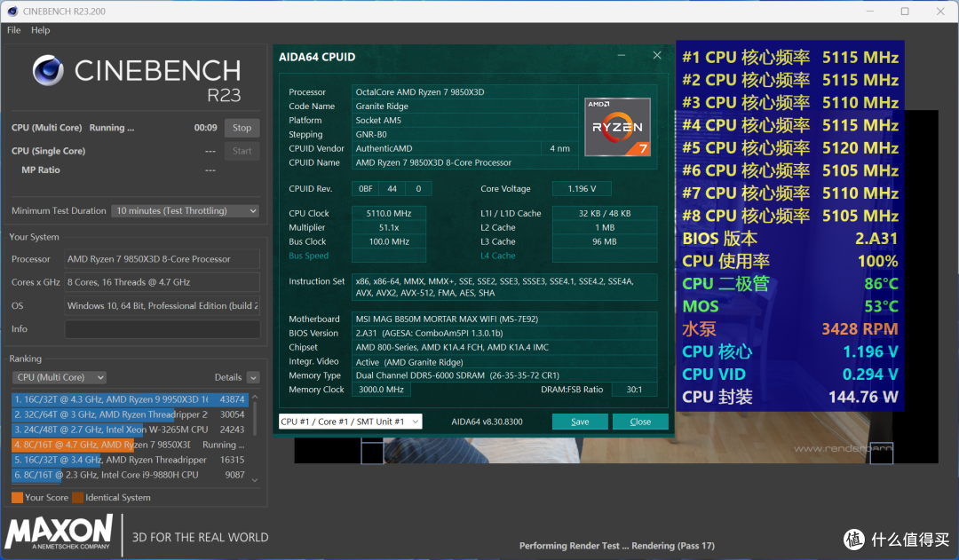
Task: Select ranking row Ryzen 9 9950X3D 43874
Action: coord(130,399)
